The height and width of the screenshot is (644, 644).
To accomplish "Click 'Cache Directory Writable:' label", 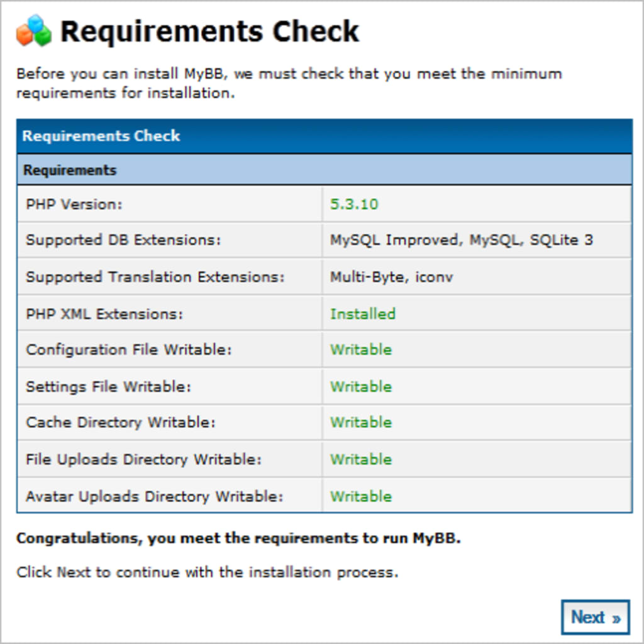I will pos(121,422).
